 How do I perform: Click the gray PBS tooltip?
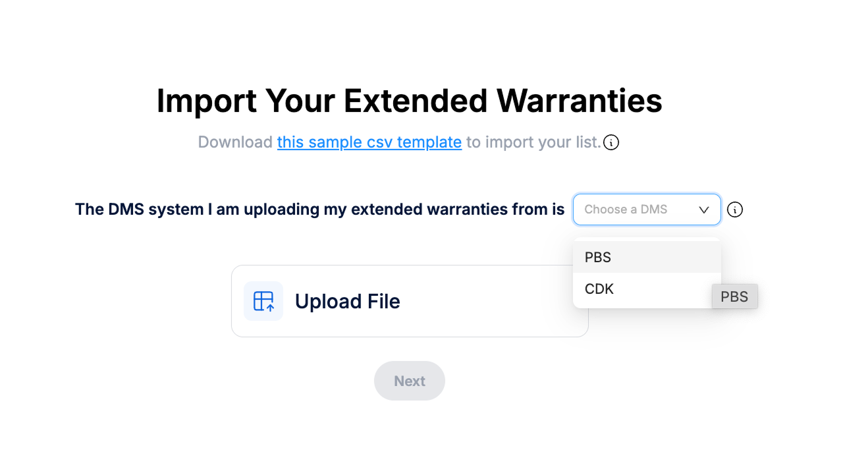(x=734, y=296)
